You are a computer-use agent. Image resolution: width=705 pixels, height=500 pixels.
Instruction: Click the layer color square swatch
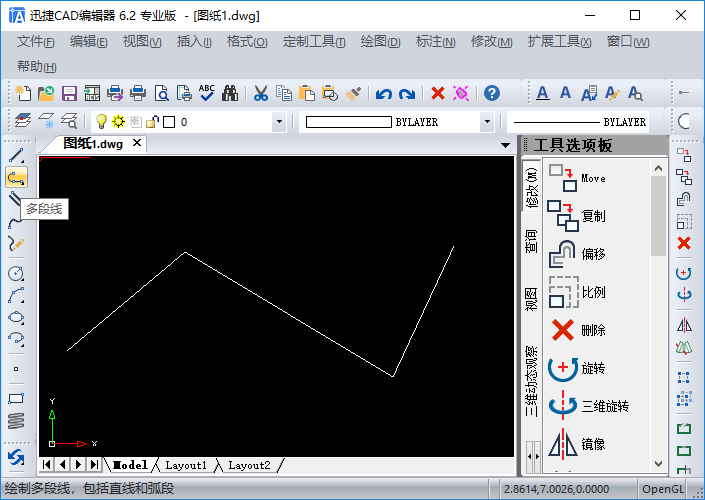pyautogui.click(x=169, y=122)
